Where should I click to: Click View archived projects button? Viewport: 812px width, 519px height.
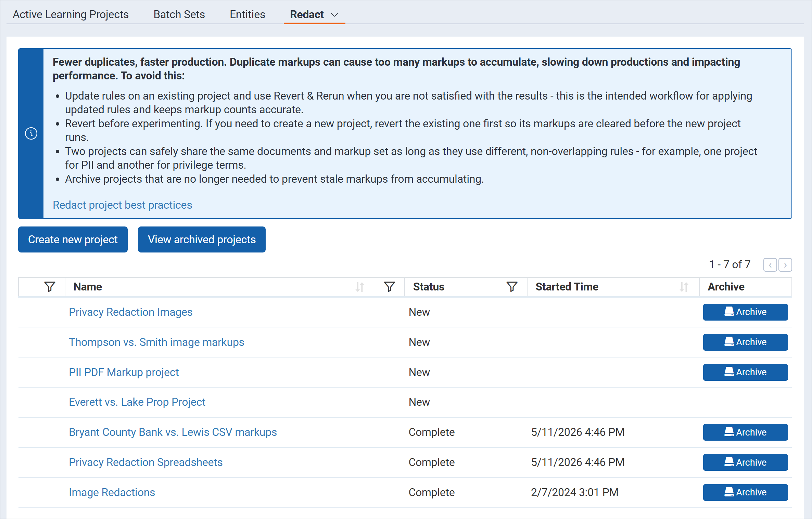[x=202, y=239]
